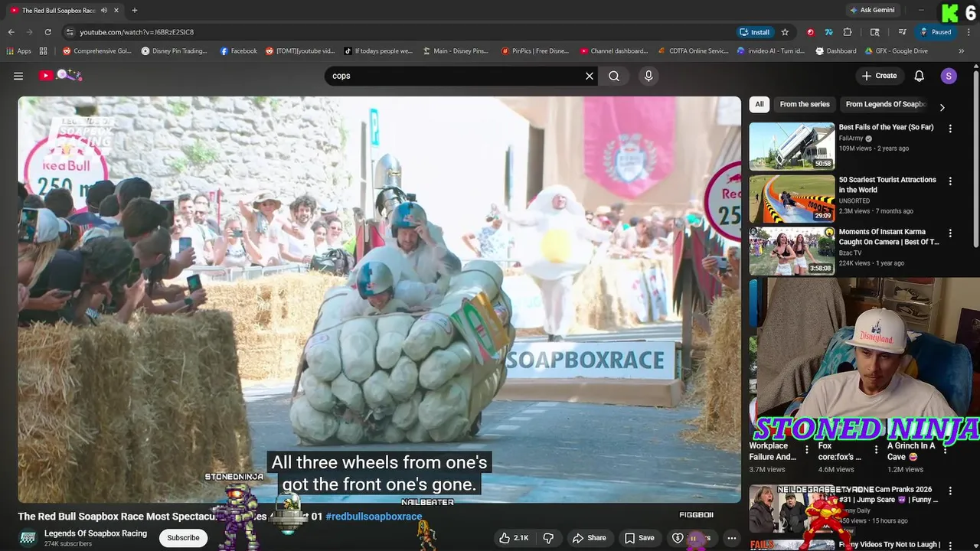Image resolution: width=980 pixels, height=551 pixels.
Task: Select the 'All' filter chip
Action: pyautogui.click(x=759, y=104)
